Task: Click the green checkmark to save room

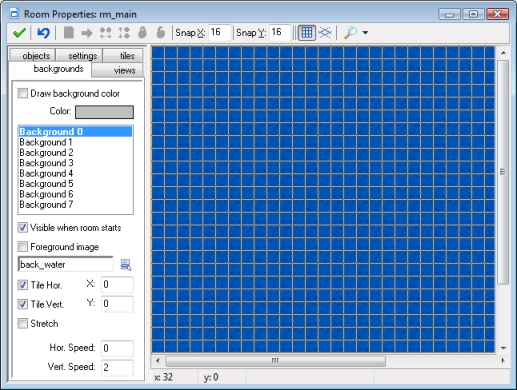Action: tap(19, 33)
